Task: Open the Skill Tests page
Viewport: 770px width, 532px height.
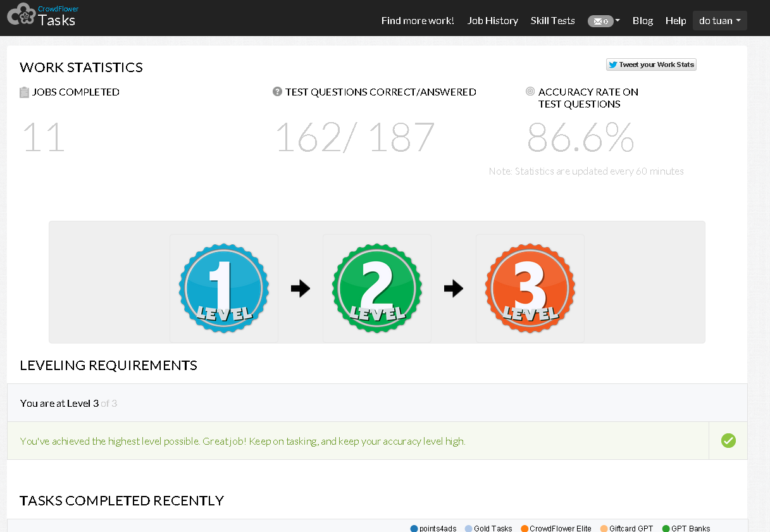Action: click(552, 21)
